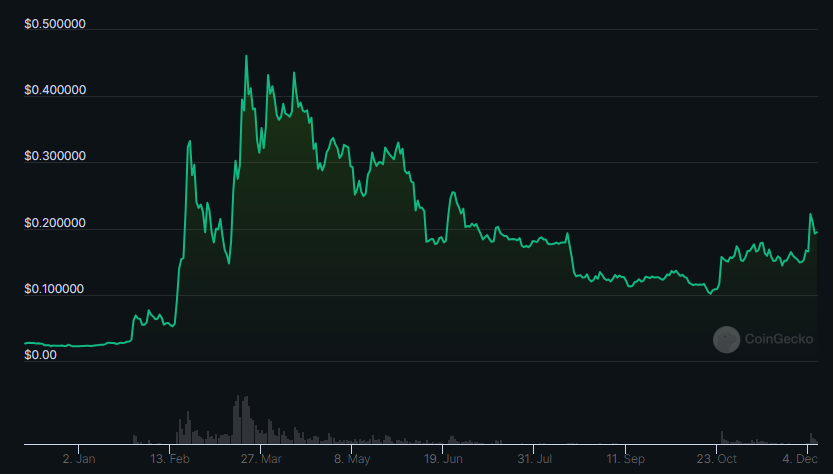
Task: Click the 2. Jan date label
Action: point(79,459)
